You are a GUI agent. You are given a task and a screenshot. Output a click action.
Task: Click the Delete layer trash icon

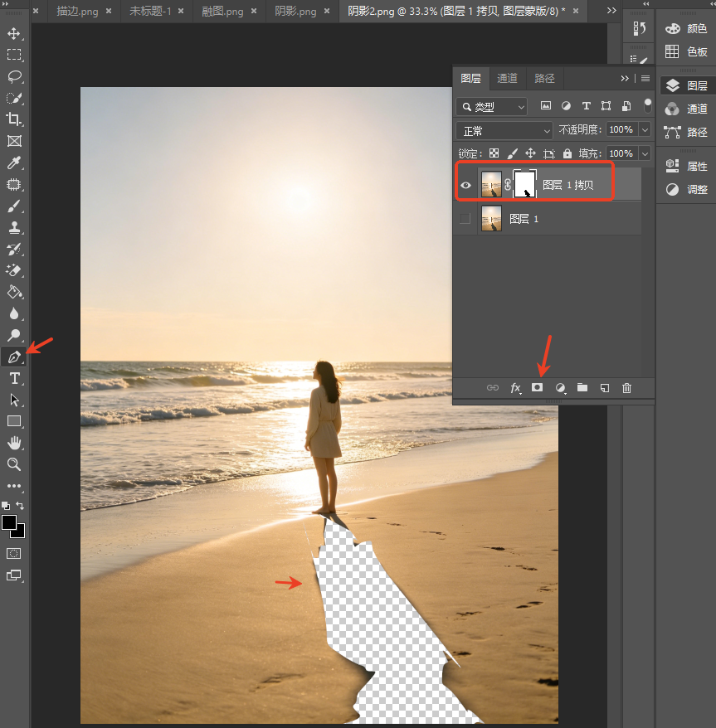click(x=626, y=388)
